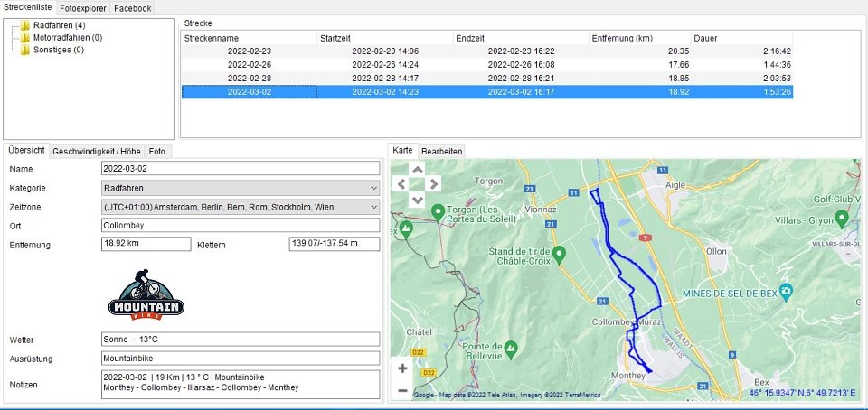Image resolution: width=868 pixels, height=410 pixels.
Task: Click the Vionnaz label on map
Action: (x=542, y=210)
